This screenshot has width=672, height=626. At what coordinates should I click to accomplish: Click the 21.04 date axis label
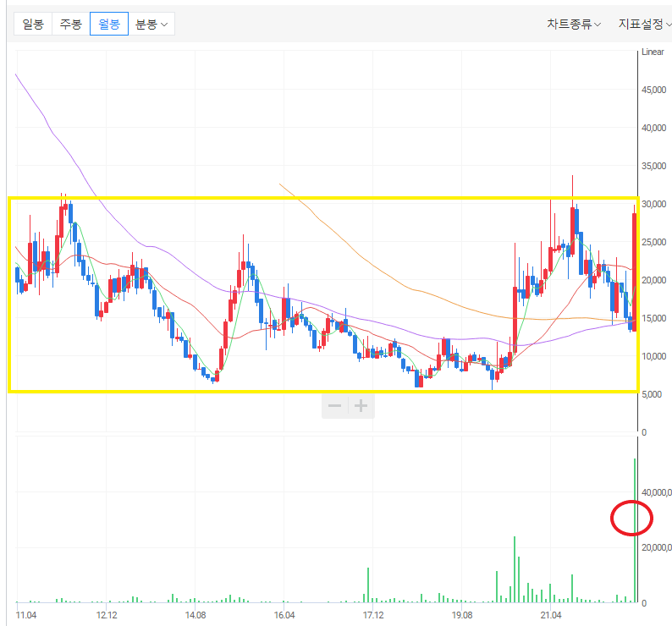pyautogui.click(x=551, y=615)
